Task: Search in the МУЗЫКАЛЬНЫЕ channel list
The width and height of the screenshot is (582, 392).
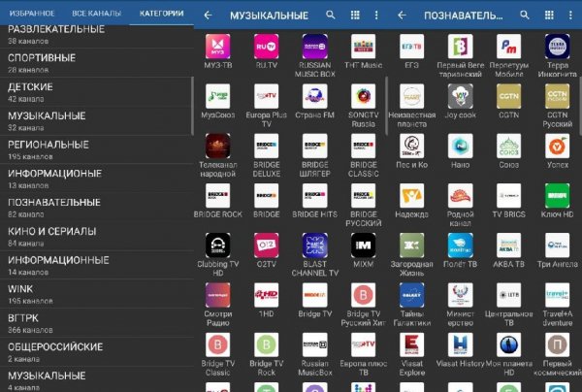Action: [331, 15]
